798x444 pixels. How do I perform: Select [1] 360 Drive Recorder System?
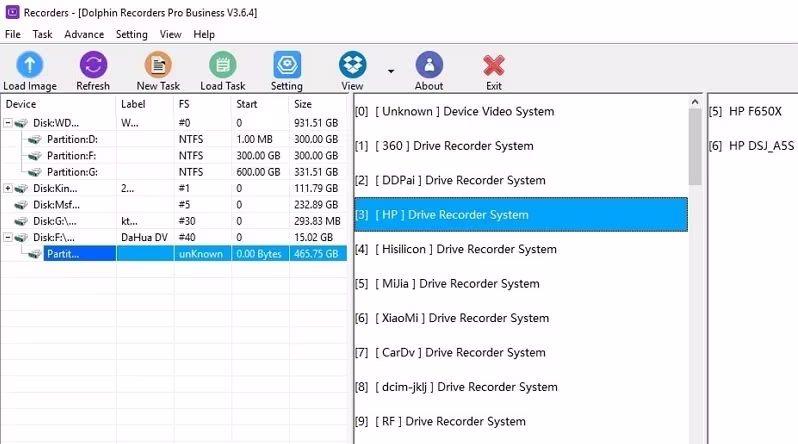(521, 146)
